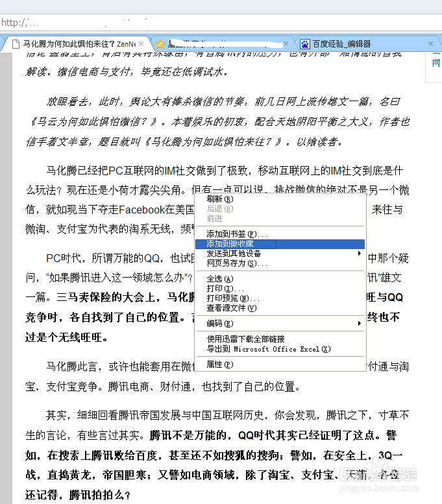Click the text 马化腾已经把PC互联网的IM社交做到了极致

tap(147, 171)
